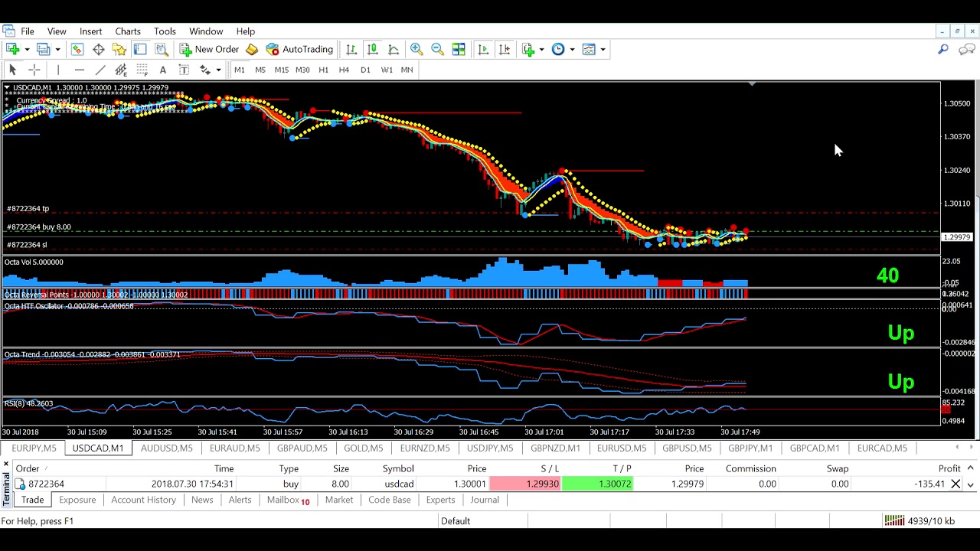
Task: Close order 8722364 with the X
Action: pyautogui.click(x=955, y=484)
